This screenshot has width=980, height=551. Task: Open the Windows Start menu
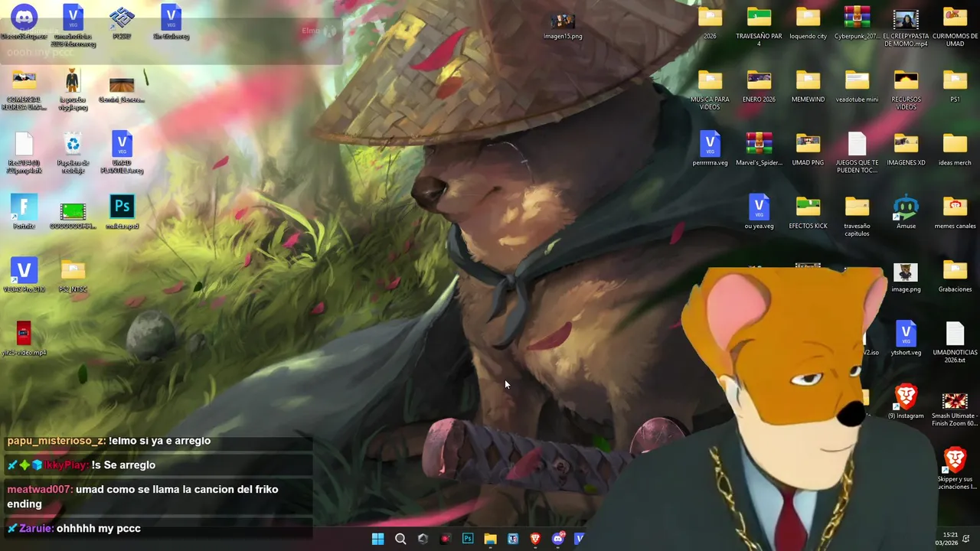point(377,539)
